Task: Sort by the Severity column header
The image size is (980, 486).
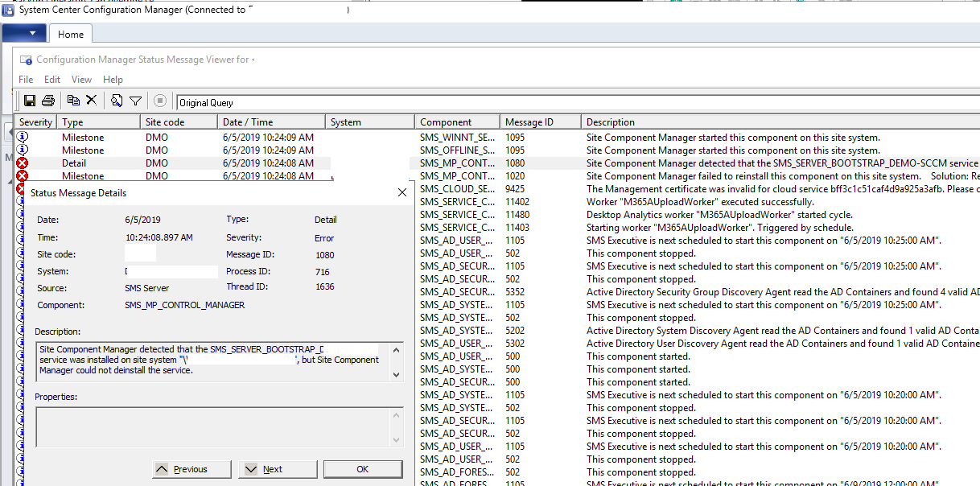Action: click(35, 122)
